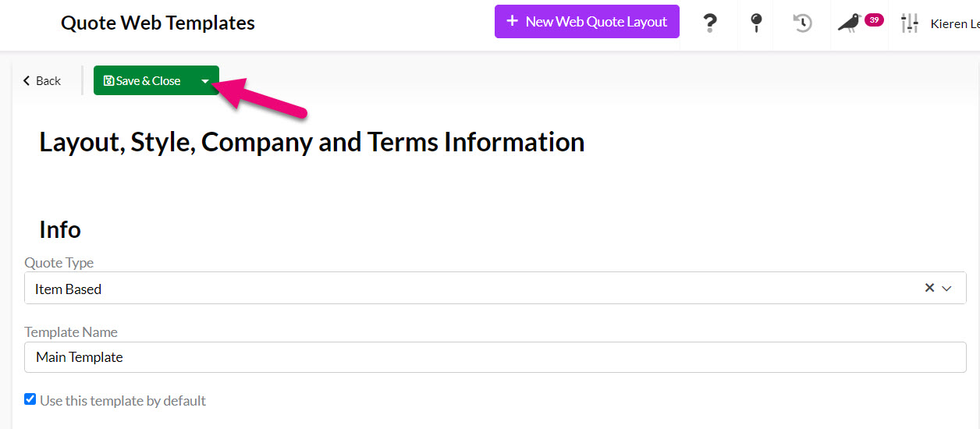Screen dimensions: 980x429
Task: Open the Kieren user account menu
Action: coord(954,24)
